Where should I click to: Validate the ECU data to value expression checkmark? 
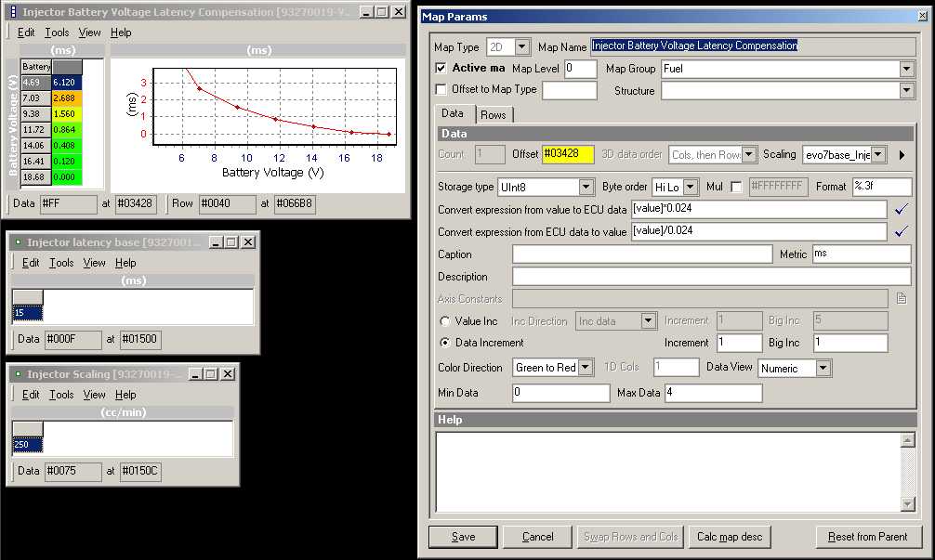[900, 231]
